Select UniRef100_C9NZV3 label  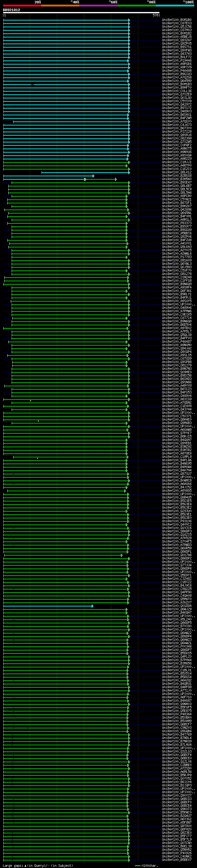(x=177, y=728)
